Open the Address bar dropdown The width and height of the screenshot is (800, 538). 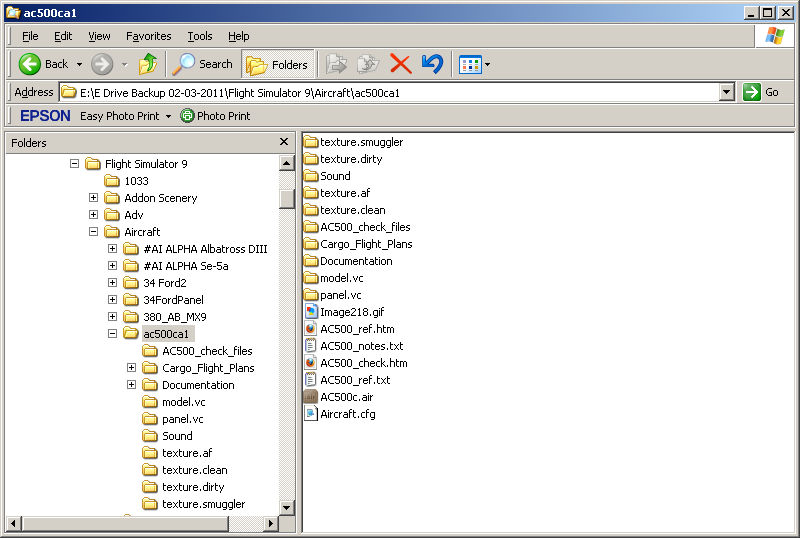(727, 92)
